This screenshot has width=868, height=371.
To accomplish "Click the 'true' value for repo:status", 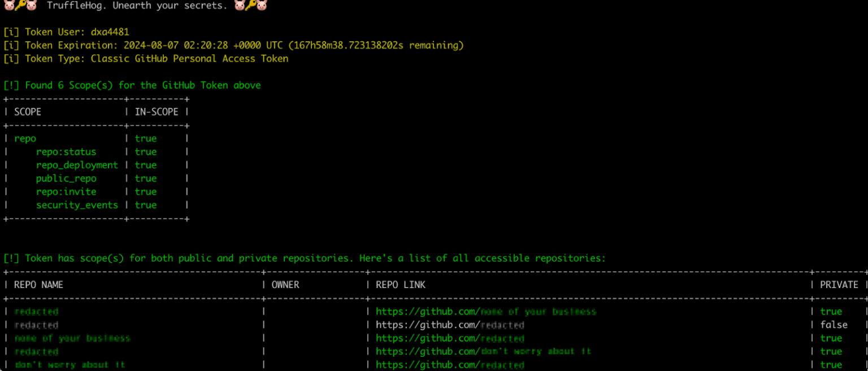I will click(x=146, y=152).
